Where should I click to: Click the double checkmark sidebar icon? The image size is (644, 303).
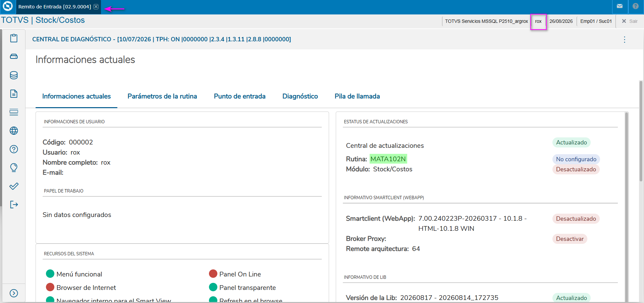tap(14, 186)
